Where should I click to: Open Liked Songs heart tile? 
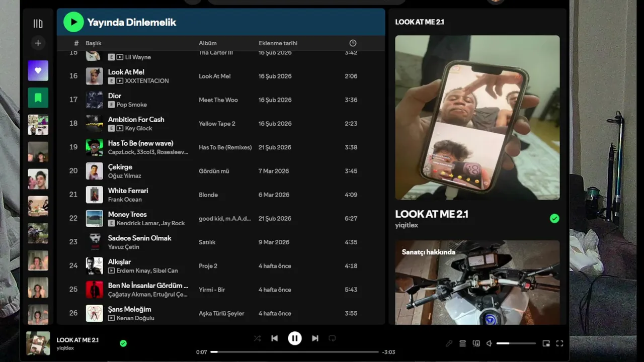click(38, 70)
